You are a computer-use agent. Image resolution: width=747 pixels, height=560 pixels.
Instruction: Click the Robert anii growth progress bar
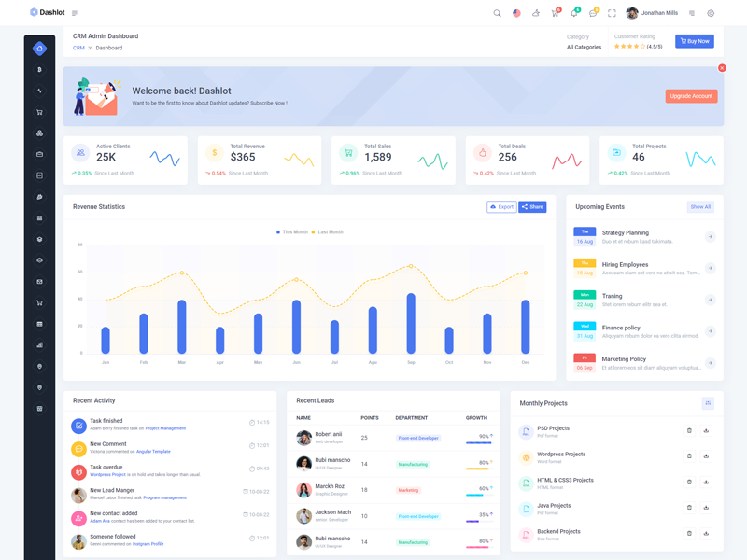(x=478, y=442)
